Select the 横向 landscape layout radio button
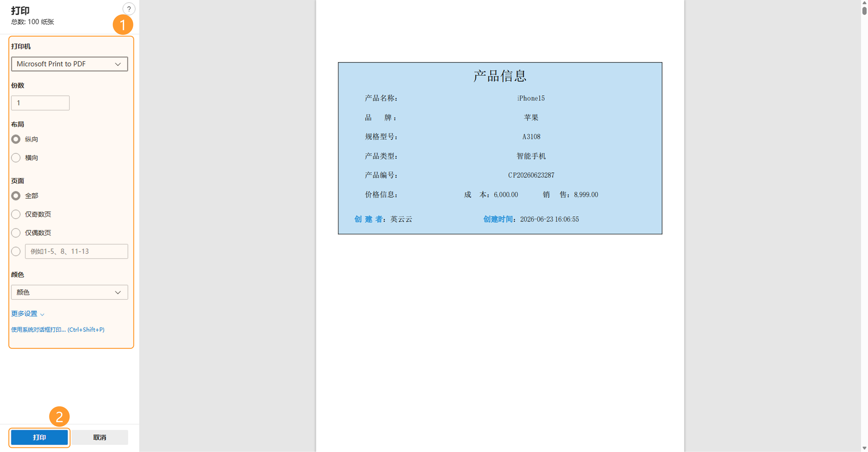The height and width of the screenshot is (452, 868). click(x=16, y=158)
